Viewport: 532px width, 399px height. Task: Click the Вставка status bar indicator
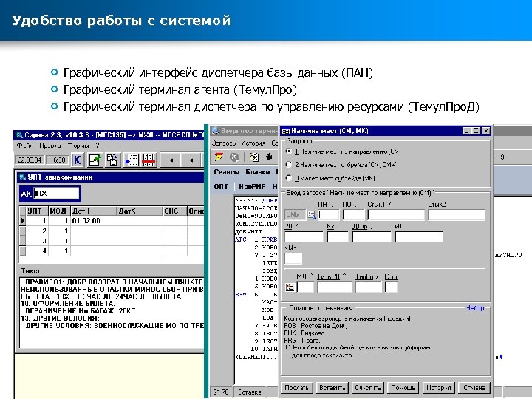point(250,392)
